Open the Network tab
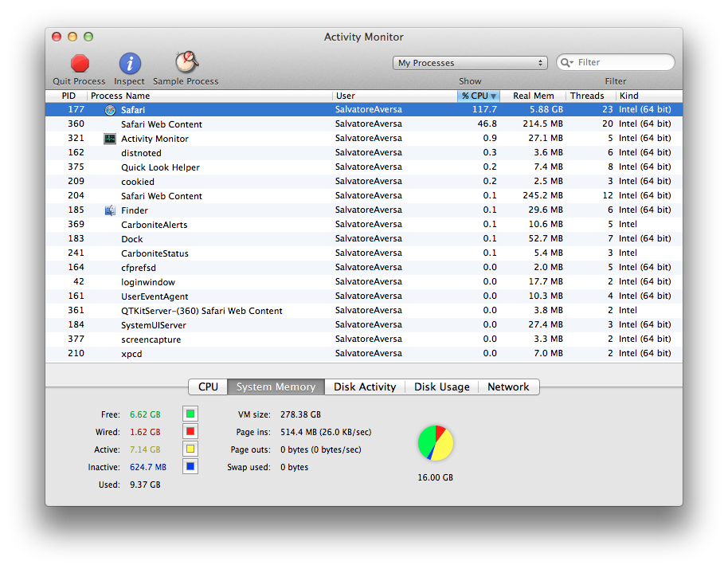 (x=508, y=387)
